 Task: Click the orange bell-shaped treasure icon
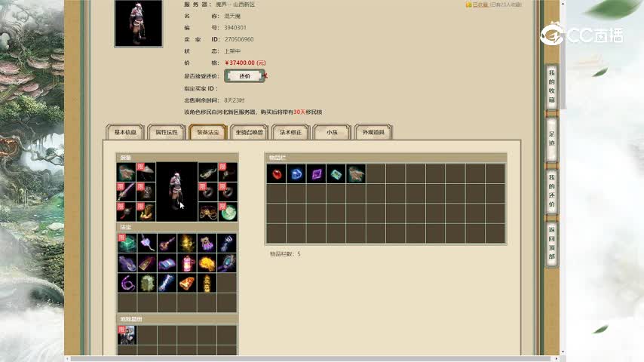tap(187, 283)
